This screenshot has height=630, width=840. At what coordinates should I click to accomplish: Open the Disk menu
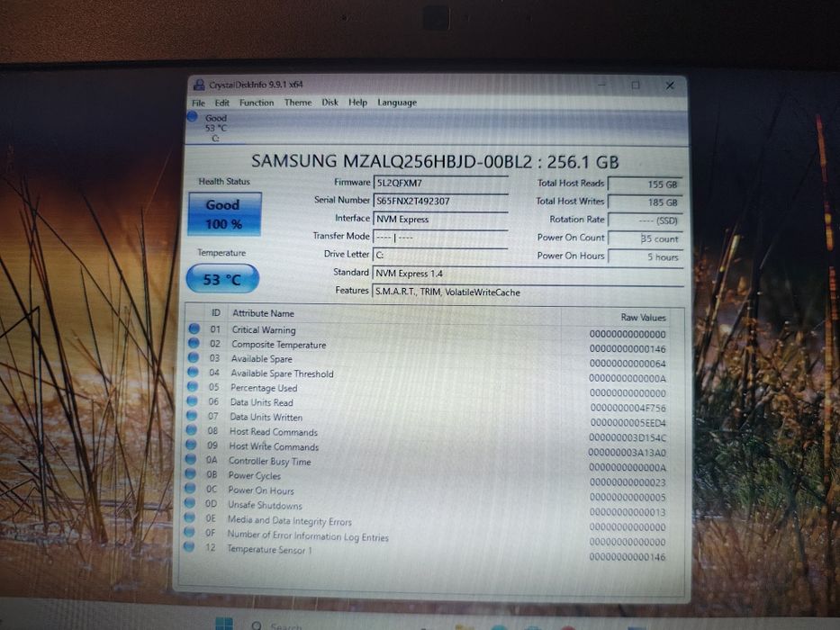(x=330, y=102)
